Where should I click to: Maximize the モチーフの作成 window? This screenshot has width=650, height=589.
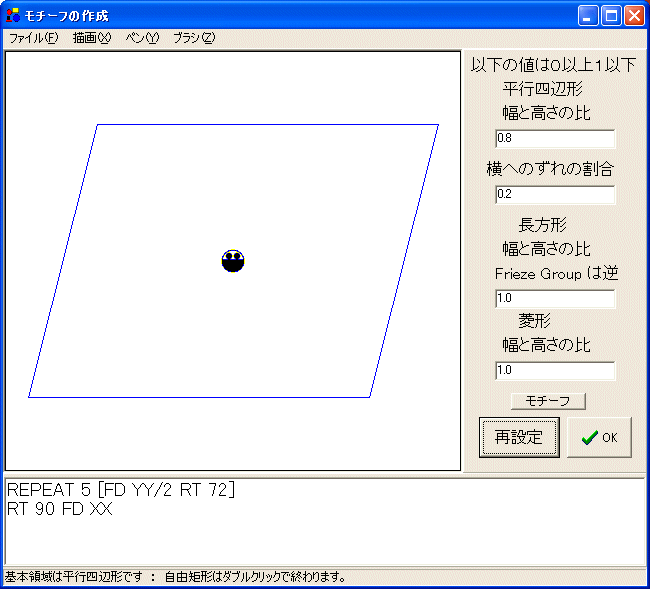[x=611, y=16]
